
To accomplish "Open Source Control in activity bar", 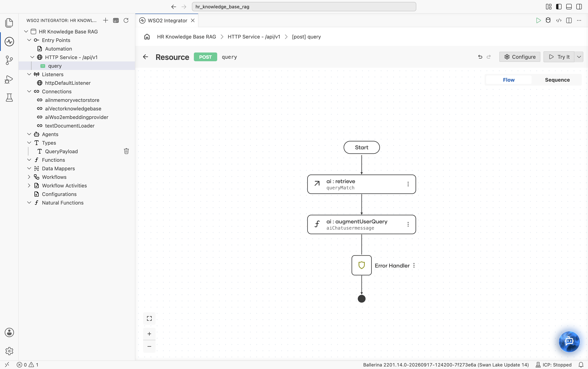I will point(9,60).
